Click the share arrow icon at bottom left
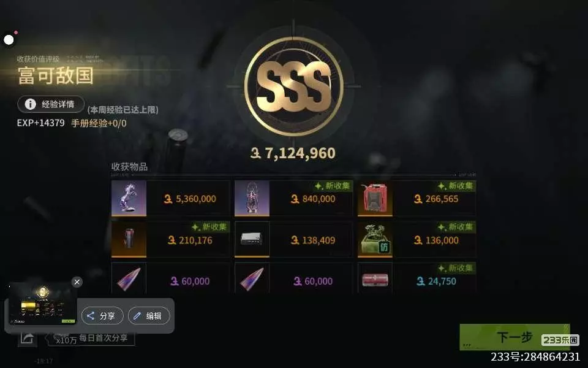 (28, 339)
